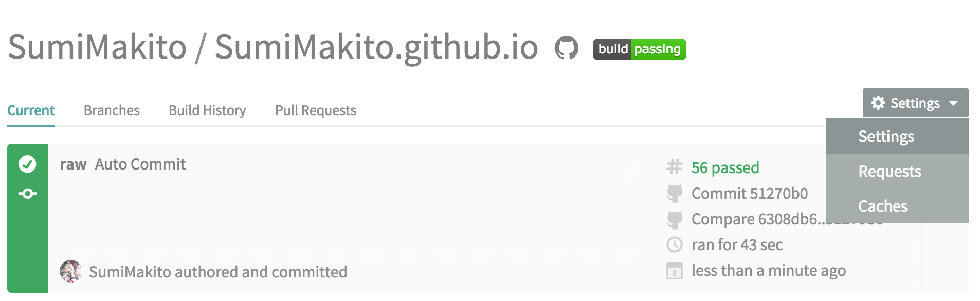Go to the Pull Requests tab
This screenshot has width=980, height=301.
pyautogui.click(x=315, y=110)
